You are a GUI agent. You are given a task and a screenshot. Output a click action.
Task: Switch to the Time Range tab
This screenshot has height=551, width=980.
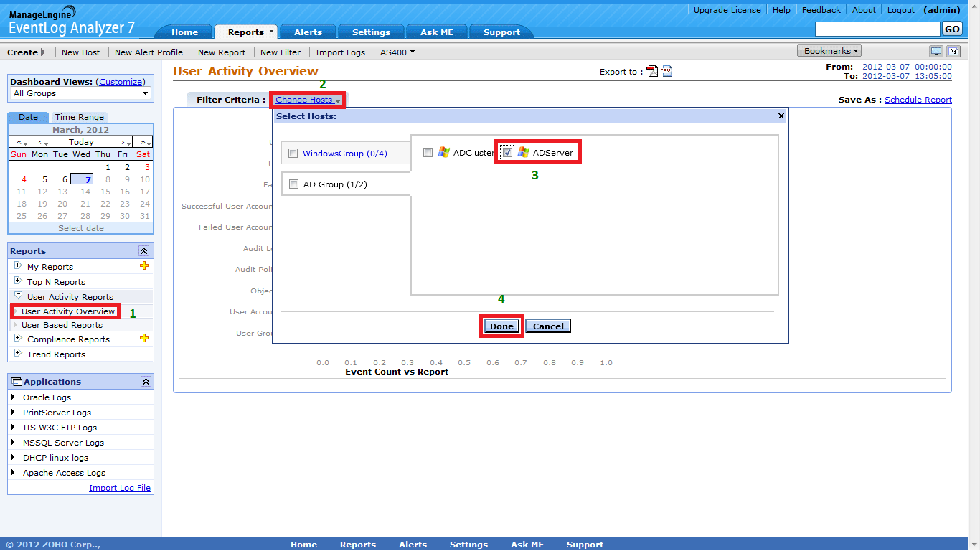(79, 117)
